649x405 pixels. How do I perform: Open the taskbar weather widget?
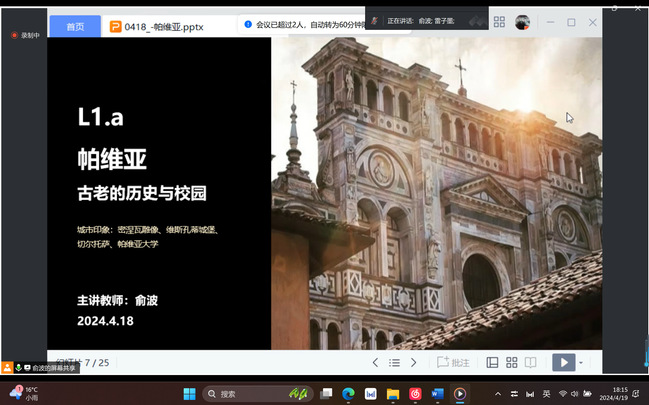point(24,394)
